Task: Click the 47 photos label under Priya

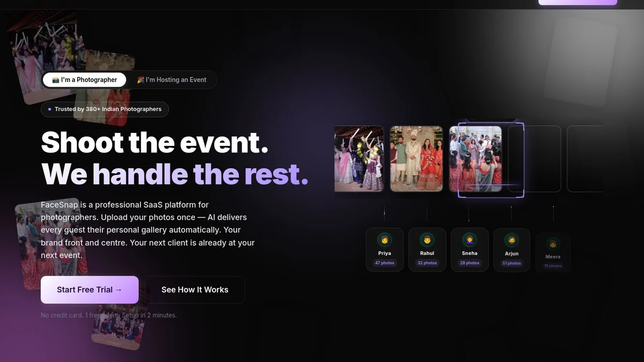Action: click(x=384, y=263)
